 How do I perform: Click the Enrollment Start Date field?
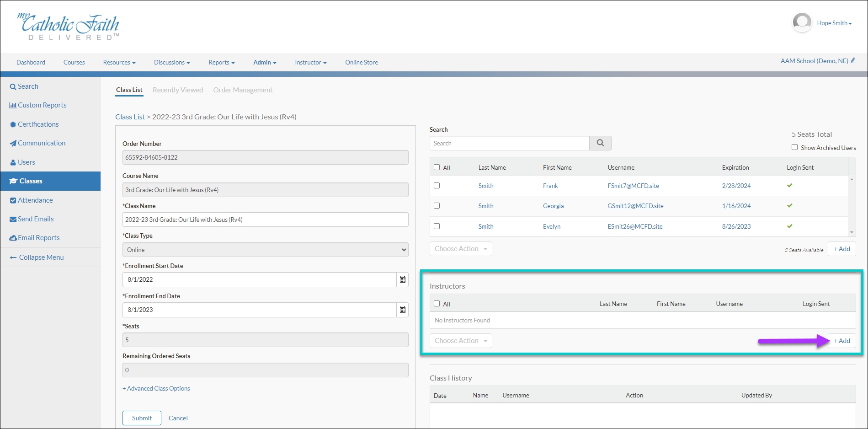[x=260, y=279]
